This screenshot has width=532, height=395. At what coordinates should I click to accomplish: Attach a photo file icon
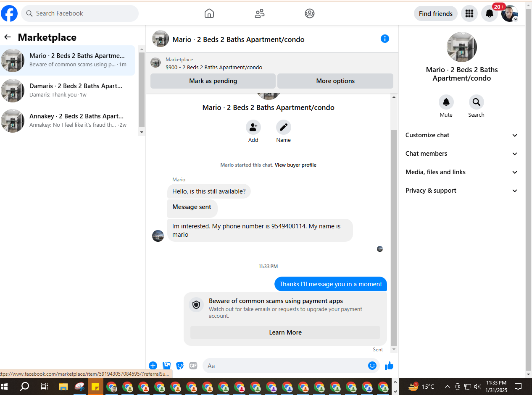coord(166,366)
